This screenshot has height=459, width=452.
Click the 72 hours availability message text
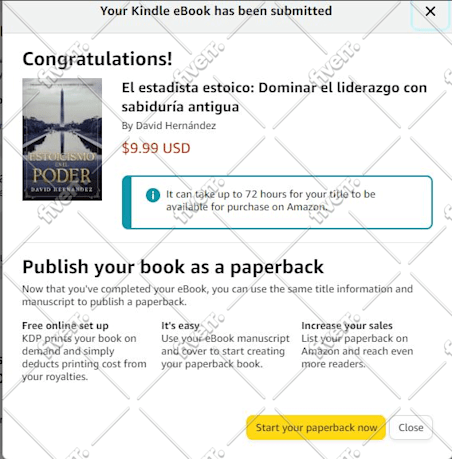coord(271,200)
